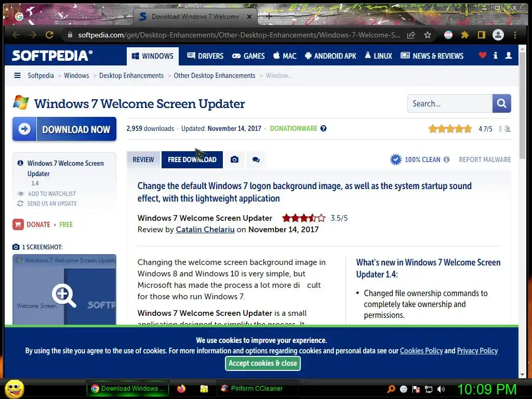The image size is (532, 399).
Task: Click the gold user rating stars
Action: point(450,129)
